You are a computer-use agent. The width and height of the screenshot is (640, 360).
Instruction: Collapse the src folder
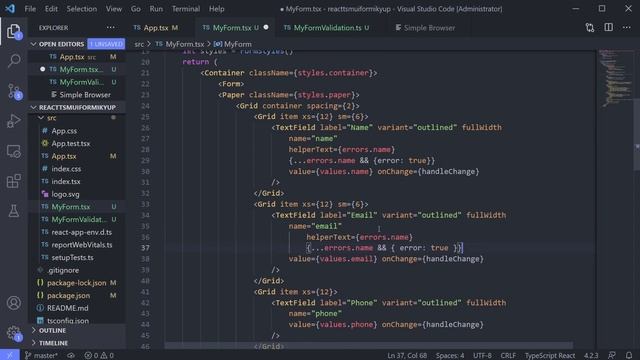[77, 118]
